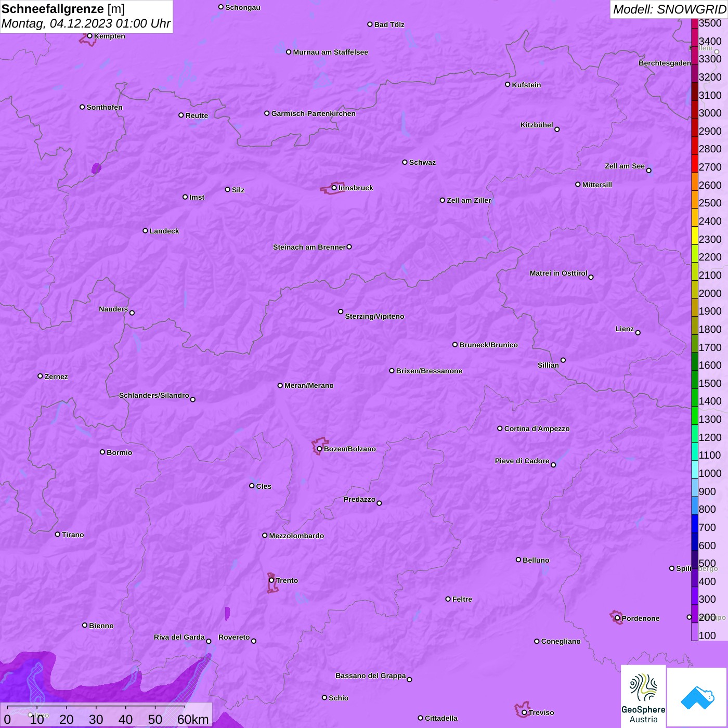Click the blue mountain logo icon

click(697, 697)
